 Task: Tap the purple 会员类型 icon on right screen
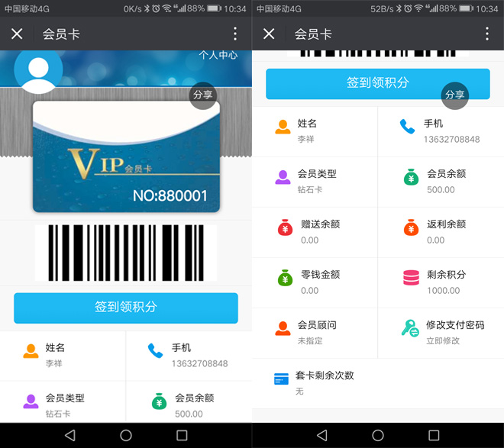click(x=283, y=177)
